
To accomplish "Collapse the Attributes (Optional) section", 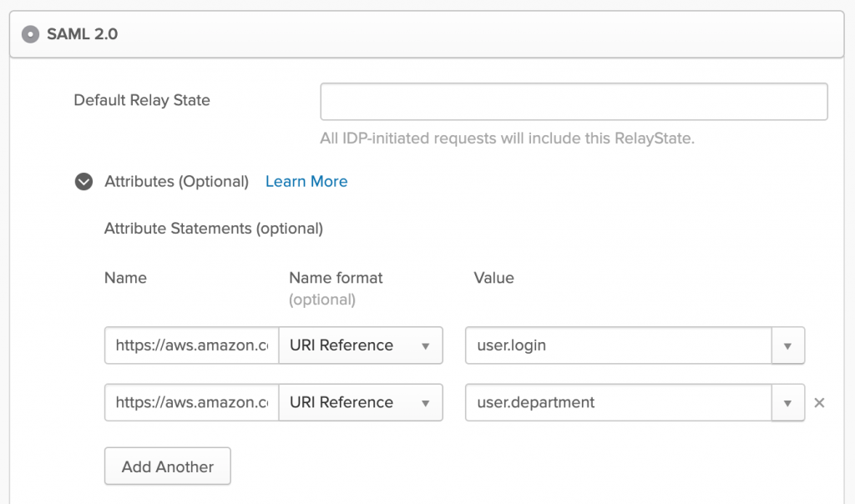I will [x=83, y=181].
